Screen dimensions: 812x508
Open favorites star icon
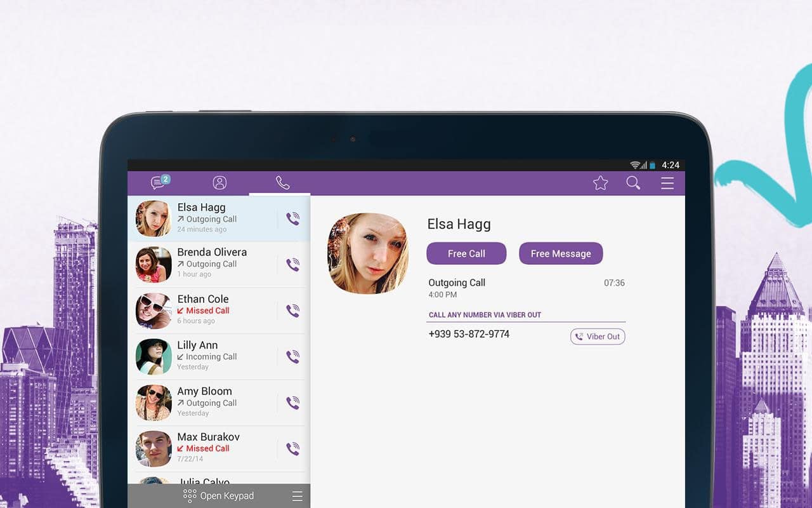point(600,183)
